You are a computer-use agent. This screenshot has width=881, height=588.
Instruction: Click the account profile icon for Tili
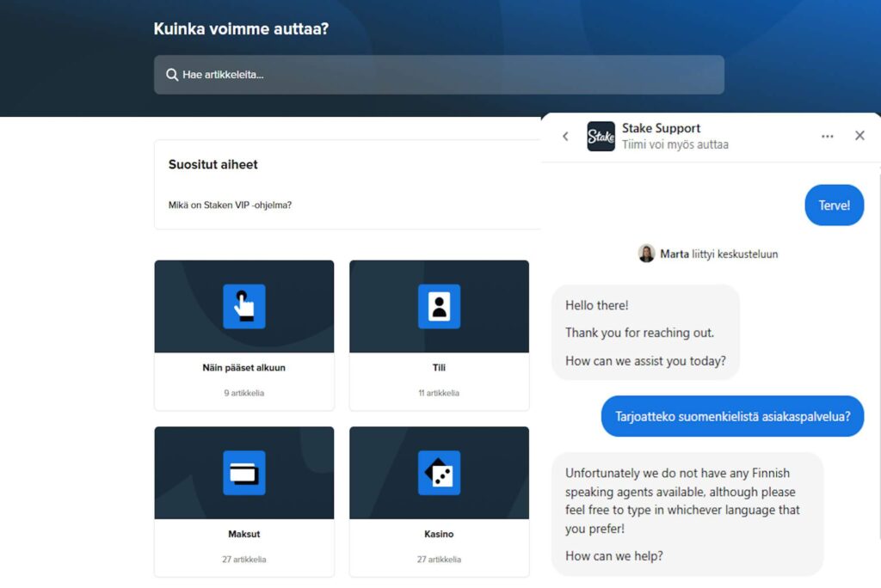(x=439, y=306)
